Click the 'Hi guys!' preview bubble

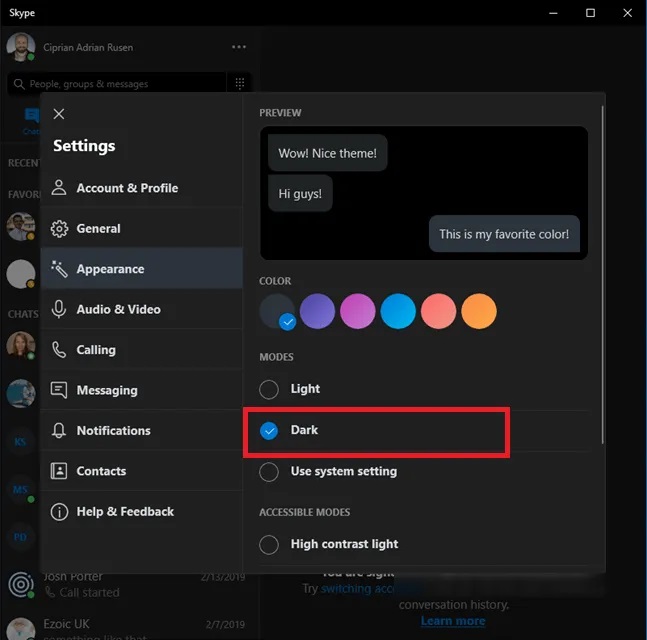point(300,194)
